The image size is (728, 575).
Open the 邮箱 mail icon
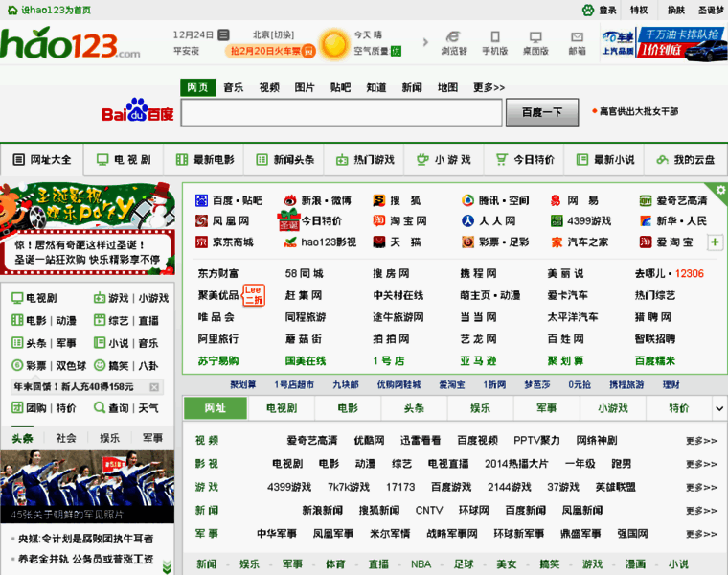pos(577,36)
